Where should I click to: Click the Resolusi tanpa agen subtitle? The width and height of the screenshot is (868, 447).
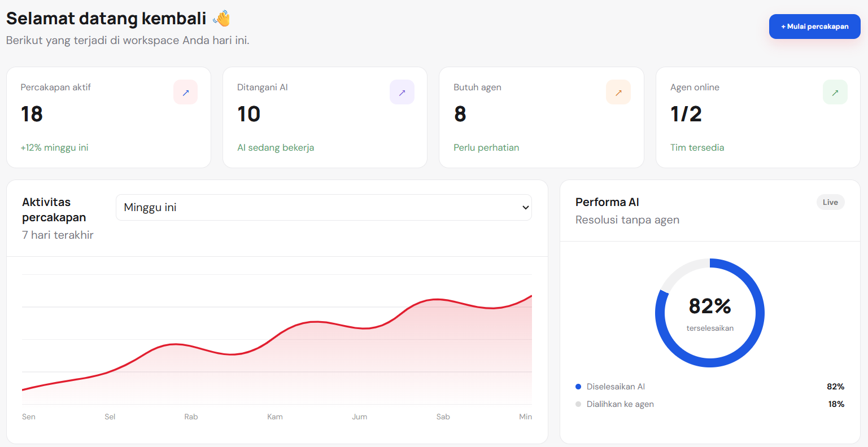point(627,220)
